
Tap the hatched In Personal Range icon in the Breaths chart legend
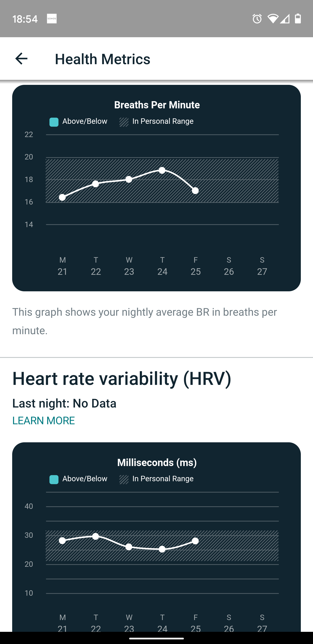124,122
